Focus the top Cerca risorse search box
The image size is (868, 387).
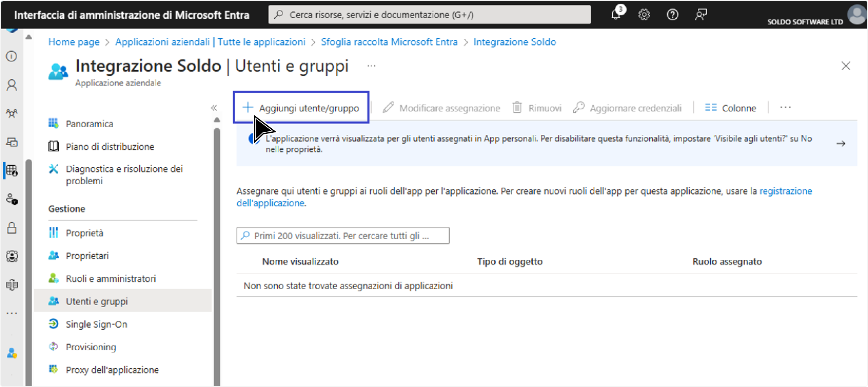pos(429,15)
